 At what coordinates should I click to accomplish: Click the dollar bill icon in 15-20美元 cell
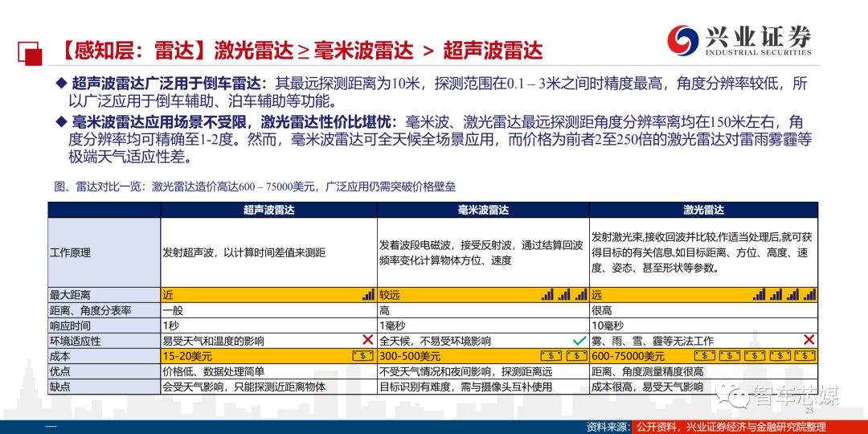coord(362,355)
